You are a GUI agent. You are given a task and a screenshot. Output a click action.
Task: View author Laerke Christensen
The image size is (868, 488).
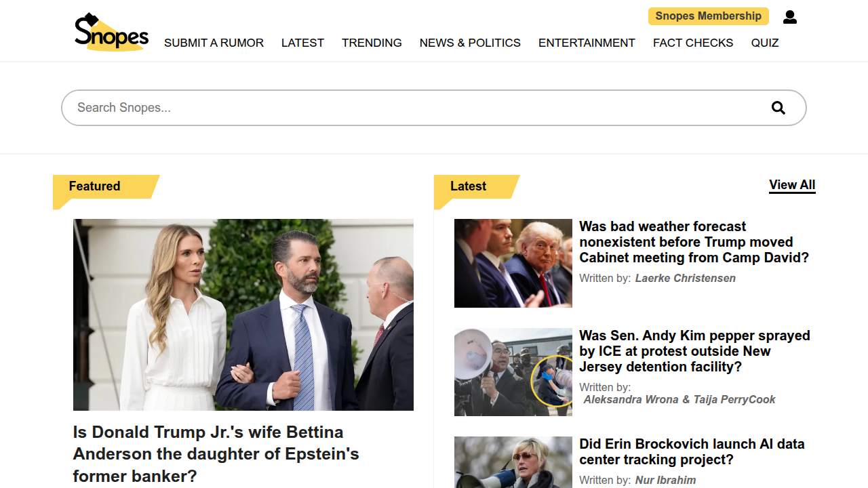[685, 279]
